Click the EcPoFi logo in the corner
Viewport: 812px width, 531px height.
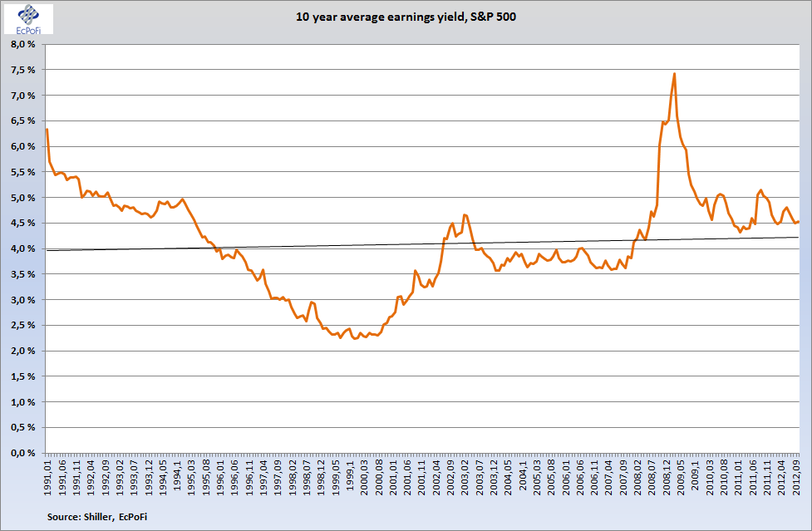coord(28,19)
